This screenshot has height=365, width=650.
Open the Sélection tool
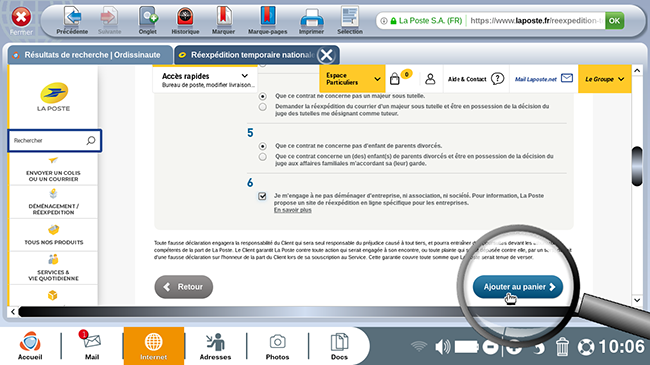350,20
